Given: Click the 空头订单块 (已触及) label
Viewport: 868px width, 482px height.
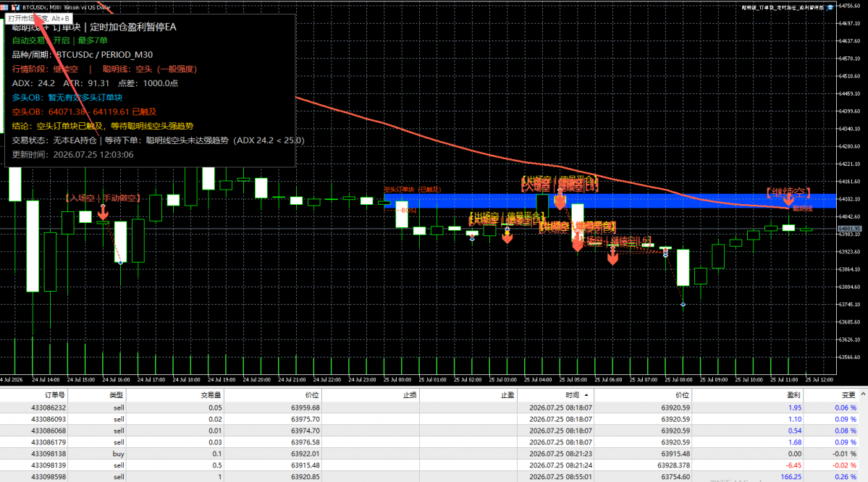Looking at the screenshot, I should point(412,190).
